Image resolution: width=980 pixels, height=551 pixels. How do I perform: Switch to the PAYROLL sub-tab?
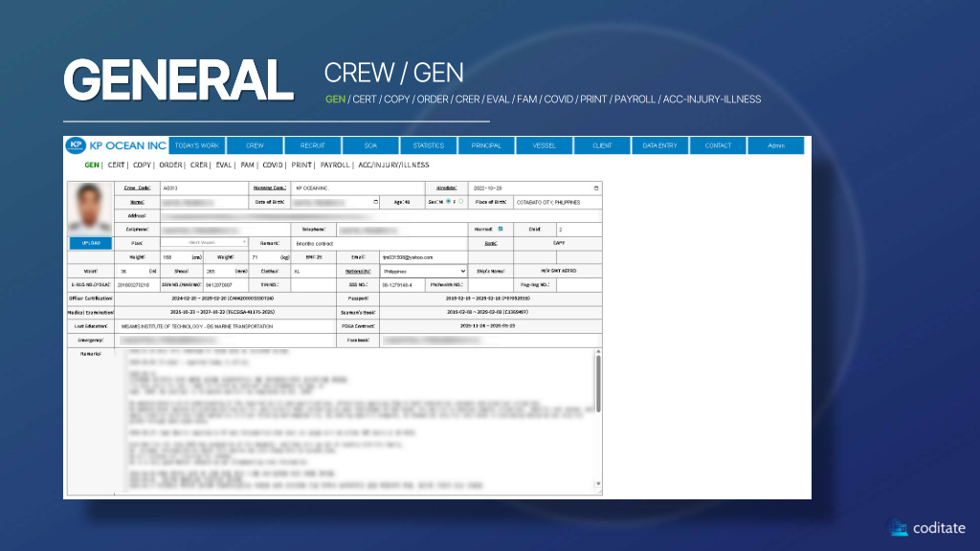(335, 165)
